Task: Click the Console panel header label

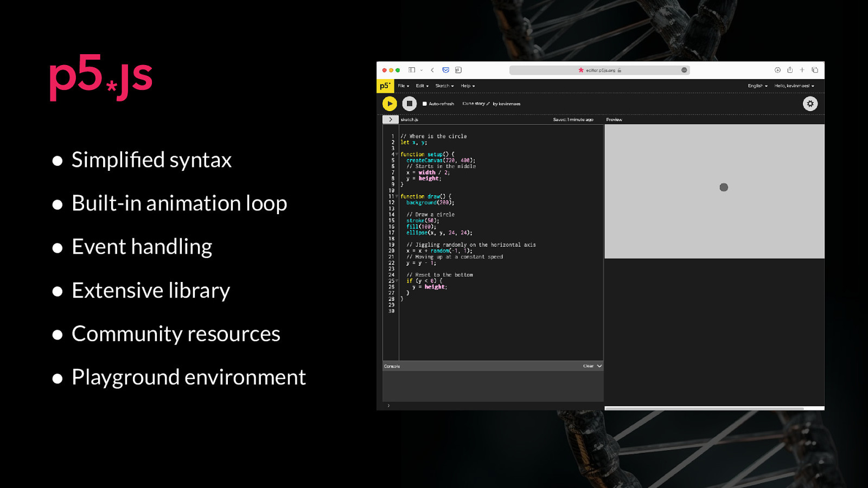Action: click(x=392, y=366)
